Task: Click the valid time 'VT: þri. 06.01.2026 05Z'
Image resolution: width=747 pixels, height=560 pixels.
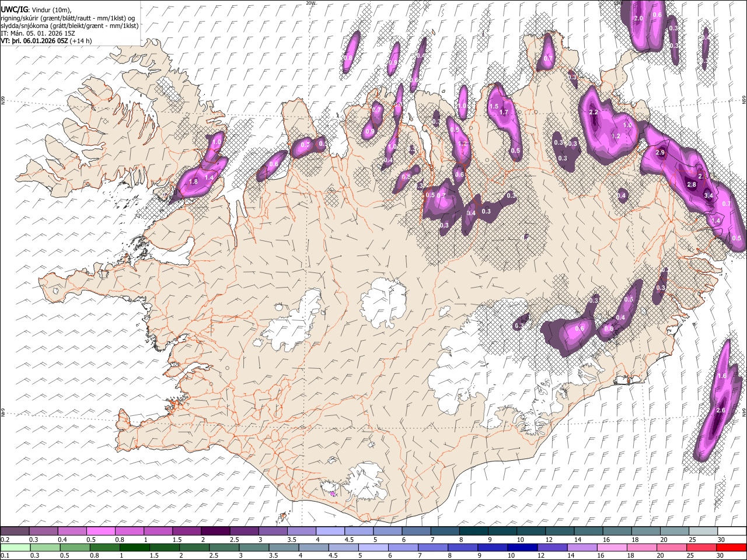Action: tap(34, 41)
